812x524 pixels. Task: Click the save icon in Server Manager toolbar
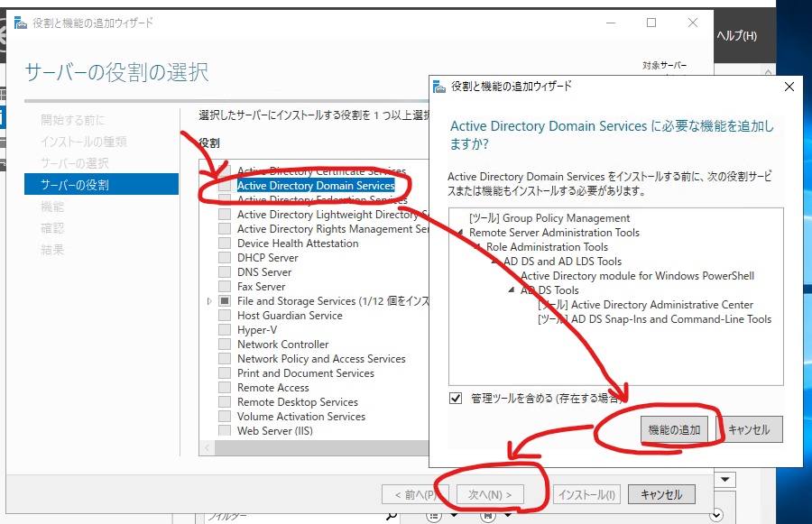[x=487, y=516]
